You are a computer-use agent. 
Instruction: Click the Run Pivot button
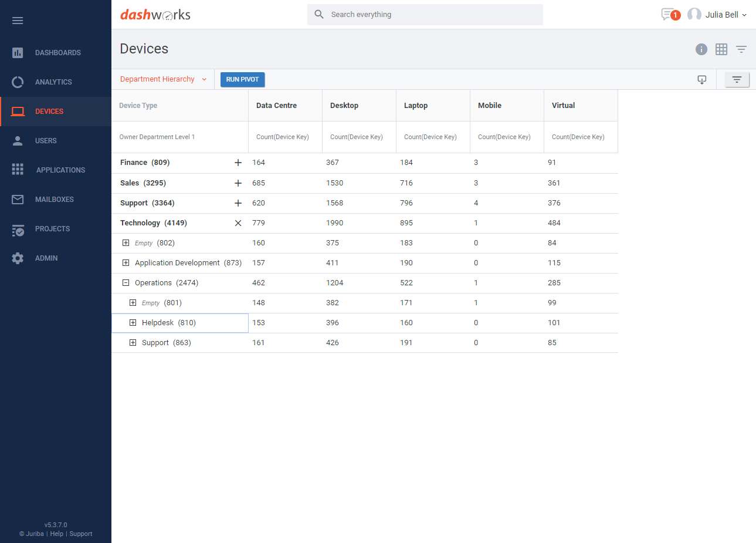243,80
